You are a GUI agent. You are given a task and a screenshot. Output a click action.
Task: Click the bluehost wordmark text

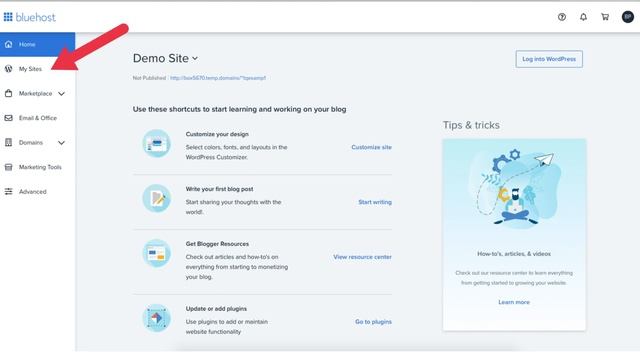click(36, 17)
